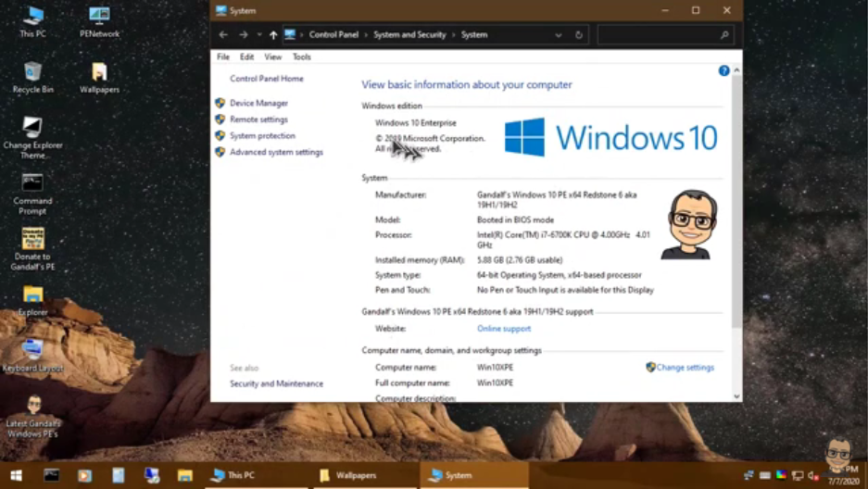Click System breadcrumb in address bar
Screen dimensions: 868x489
(474, 35)
